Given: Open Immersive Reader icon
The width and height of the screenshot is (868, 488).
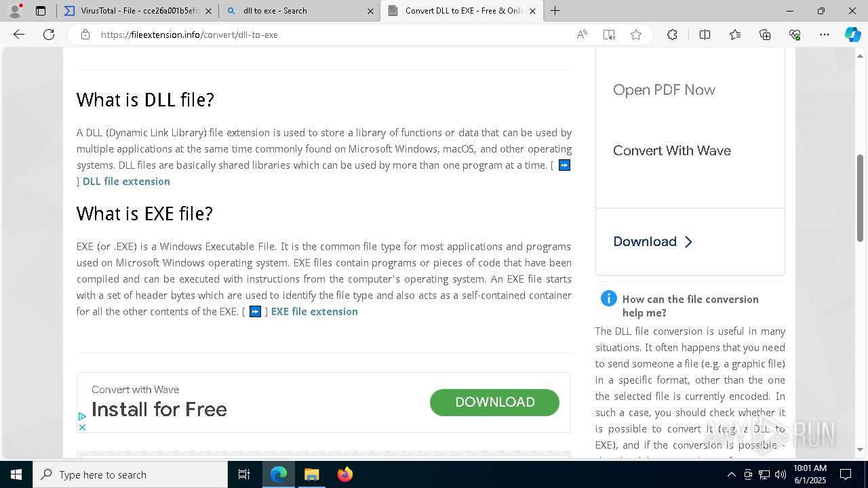Looking at the screenshot, I should coord(609,35).
